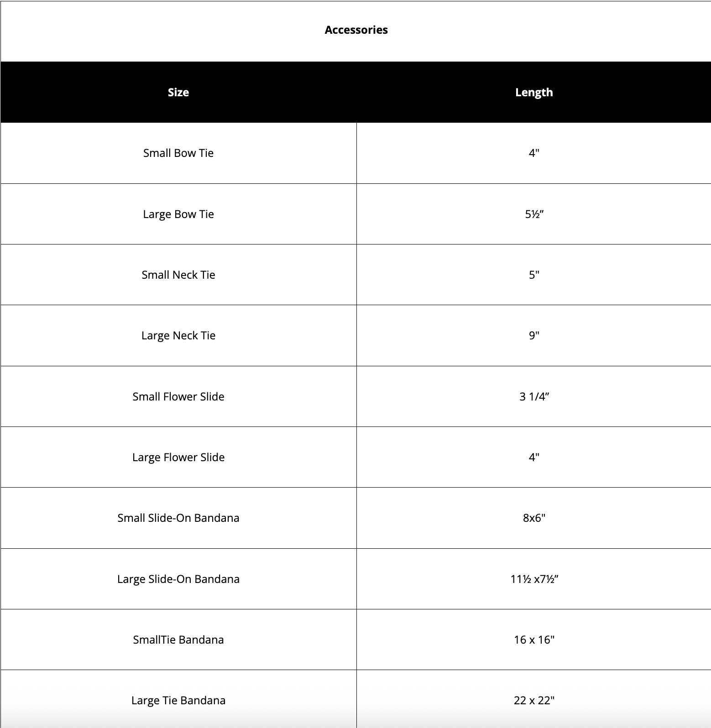Viewport: 711px width, 728px height.
Task: Select the 3 1/4" length value
Action: coord(534,396)
